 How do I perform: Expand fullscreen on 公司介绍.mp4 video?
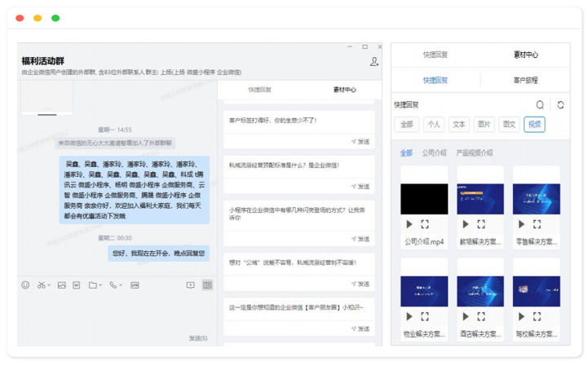tap(425, 224)
